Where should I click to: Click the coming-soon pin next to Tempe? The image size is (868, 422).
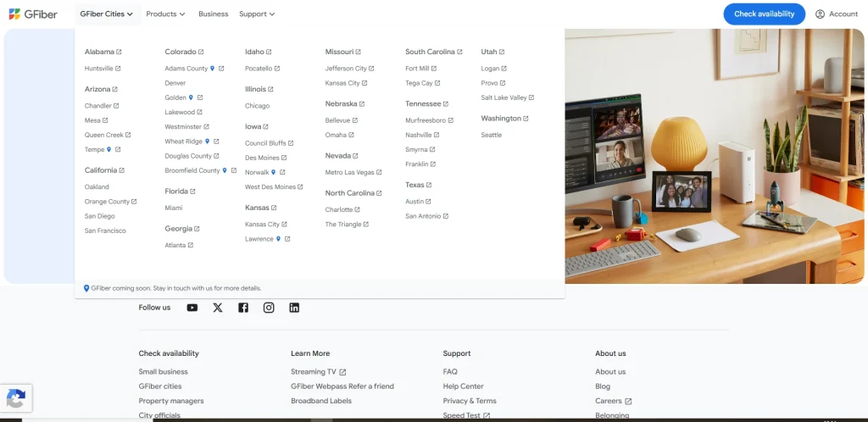click(x=109, y=149)
